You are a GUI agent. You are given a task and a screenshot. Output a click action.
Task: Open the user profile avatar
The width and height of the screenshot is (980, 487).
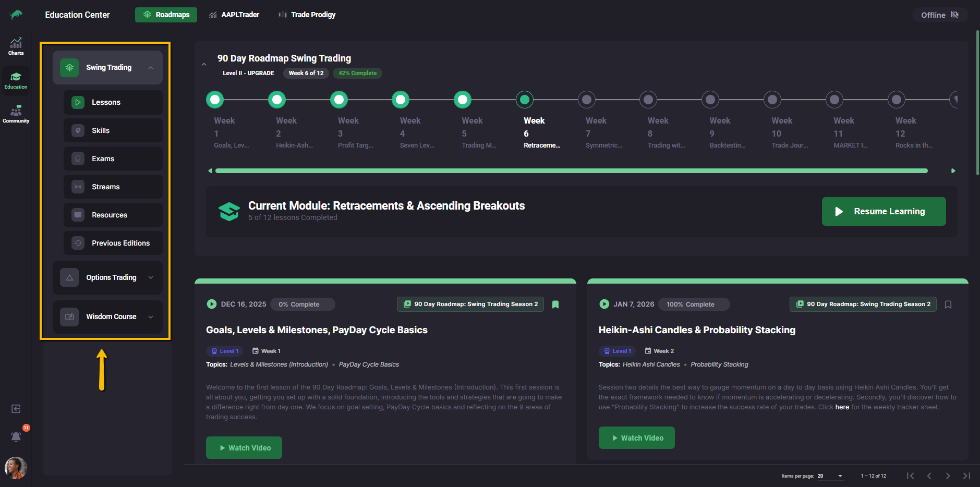tap(16, 468)
